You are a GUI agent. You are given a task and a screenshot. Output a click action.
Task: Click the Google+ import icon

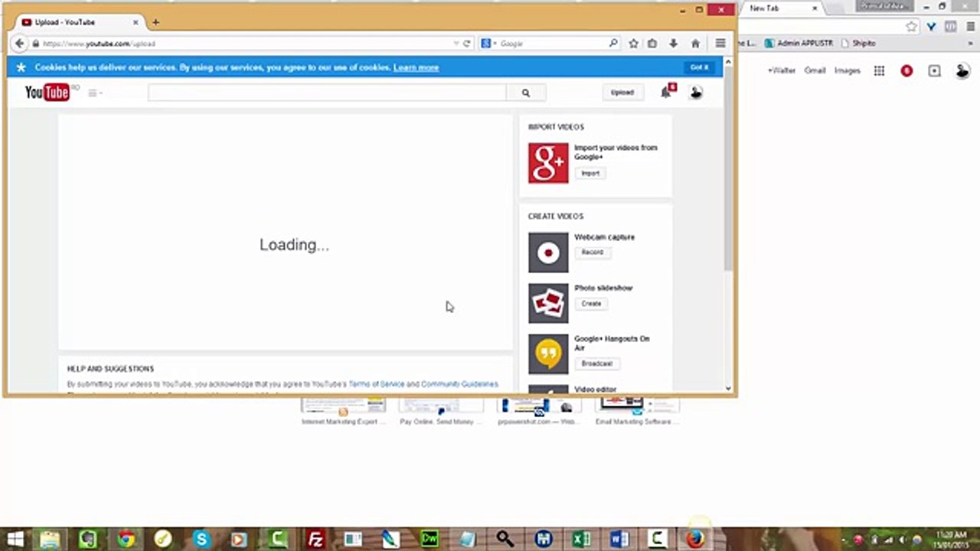tap(548, 163)
